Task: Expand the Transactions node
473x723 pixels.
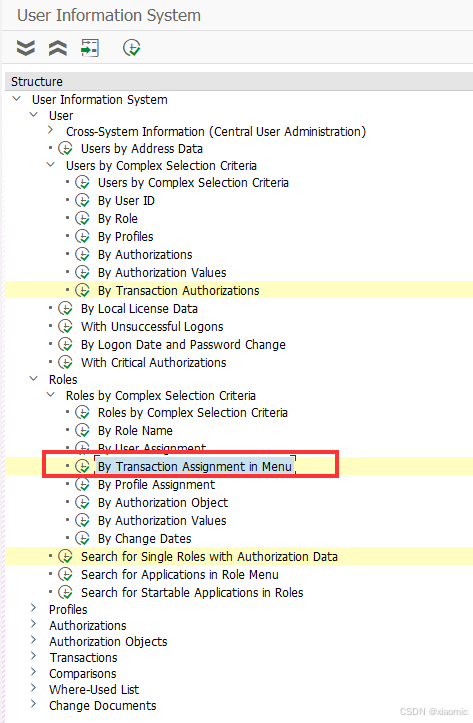Action: (x=34, y=657)
